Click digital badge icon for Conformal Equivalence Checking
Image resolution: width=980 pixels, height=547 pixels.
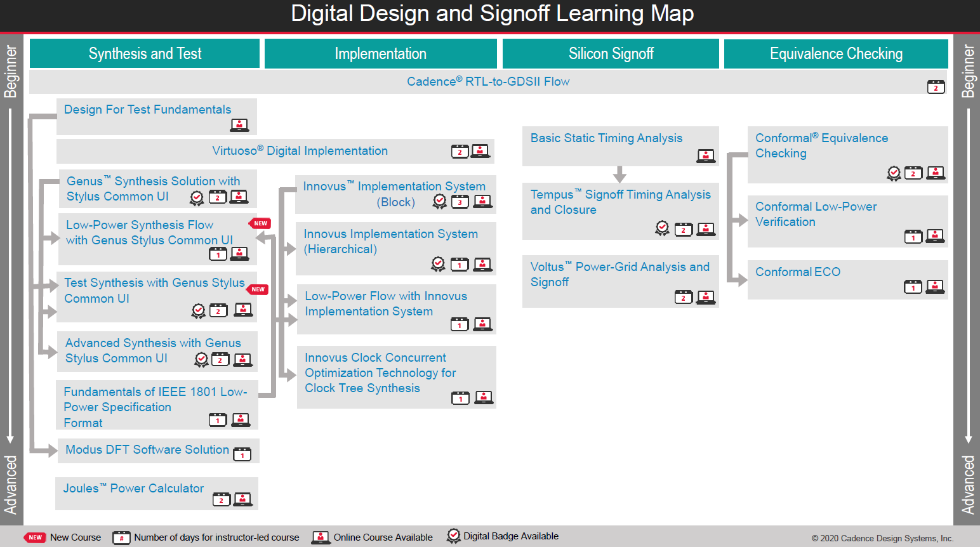click(x=894, y=173)
